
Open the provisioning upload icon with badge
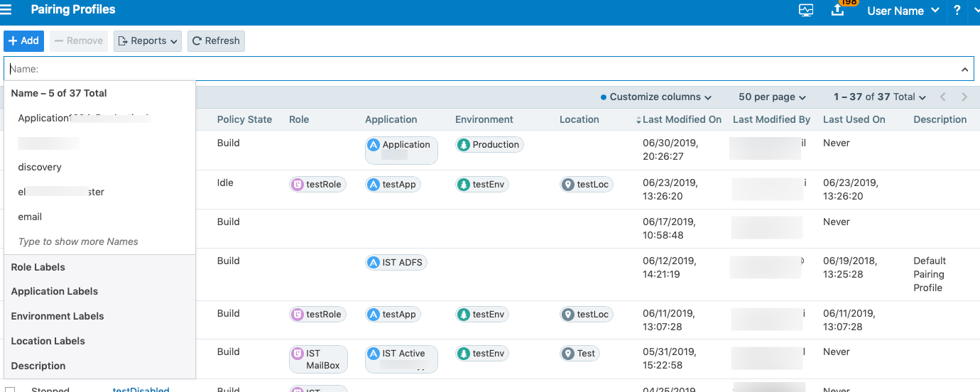[x=838, y=11]
